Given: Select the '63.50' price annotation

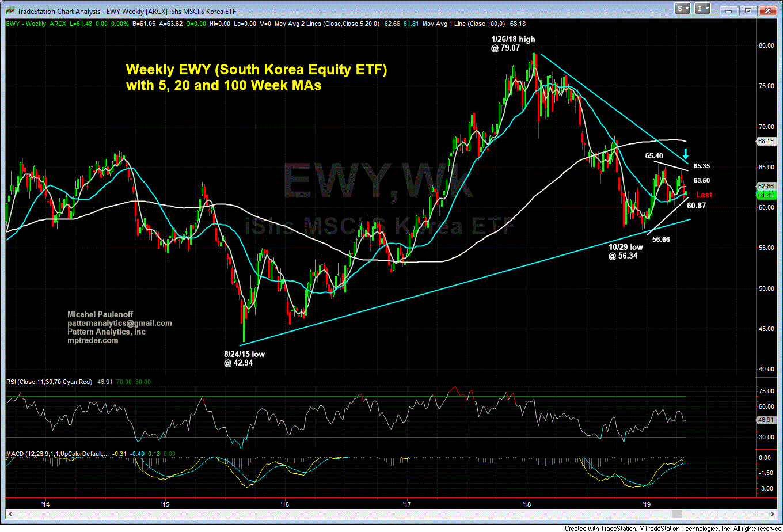Looking at the screenshot, I should click(x=701, y=180).
